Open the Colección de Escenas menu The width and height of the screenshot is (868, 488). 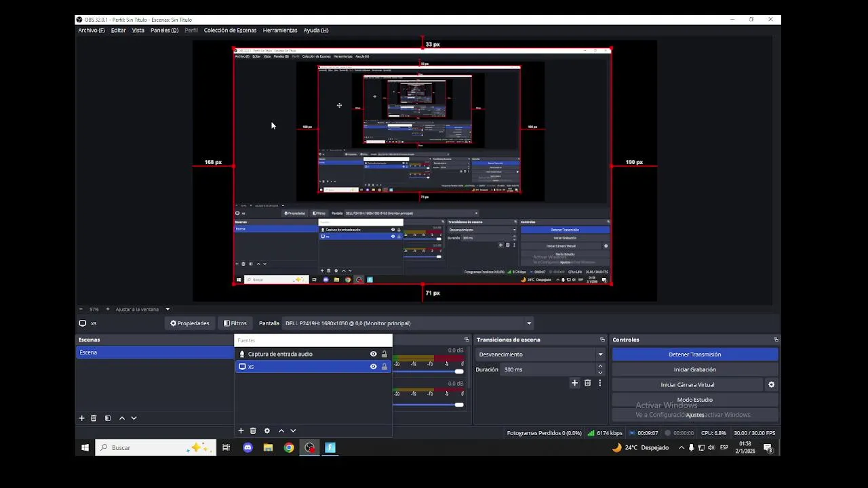click(x=231, y=30)
